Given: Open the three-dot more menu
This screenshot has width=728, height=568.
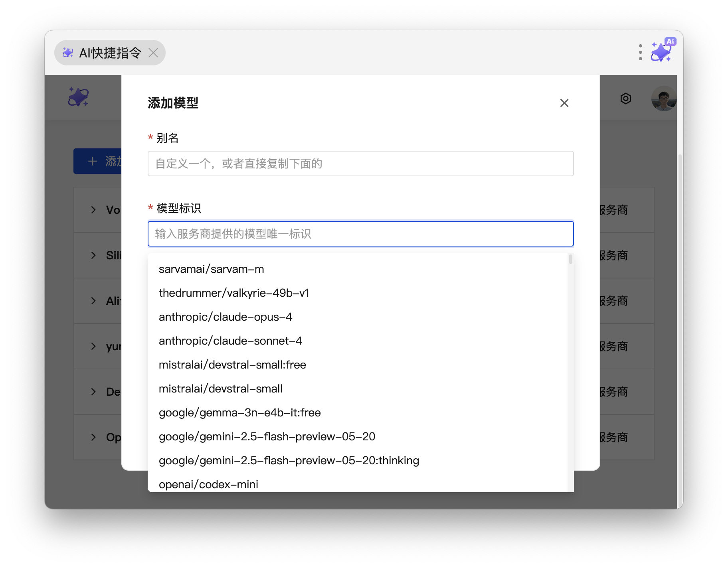Looking at the screenshot, I should (640, 52).
